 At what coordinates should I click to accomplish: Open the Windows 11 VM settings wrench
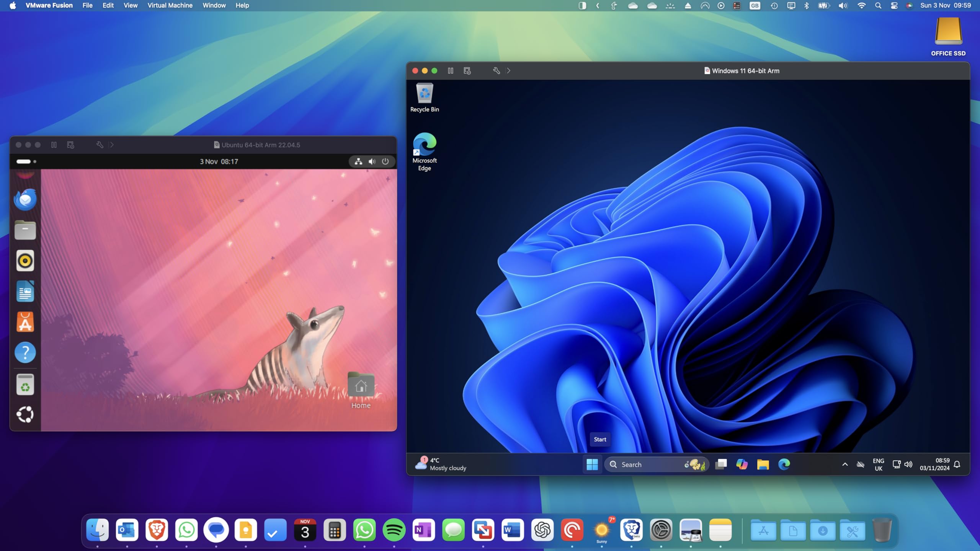[496, 71]
